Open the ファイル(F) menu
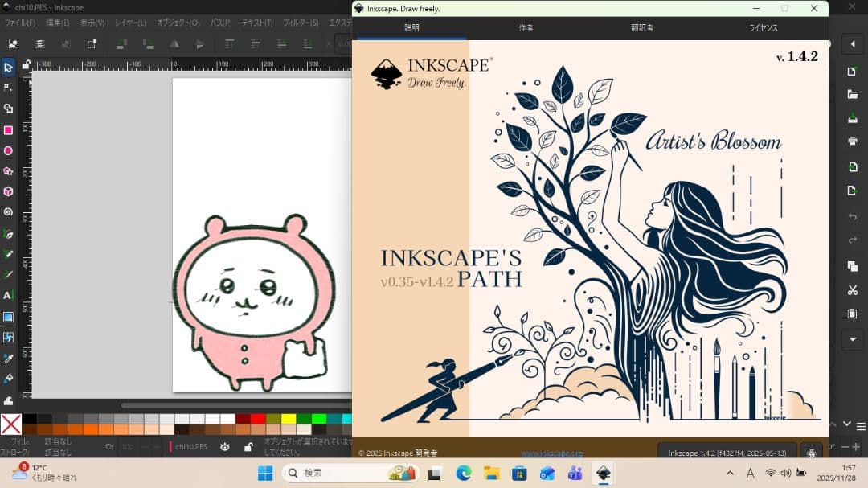Image resolution: width=868 pixels, height=488 pixels. click(x=20, y=23)
